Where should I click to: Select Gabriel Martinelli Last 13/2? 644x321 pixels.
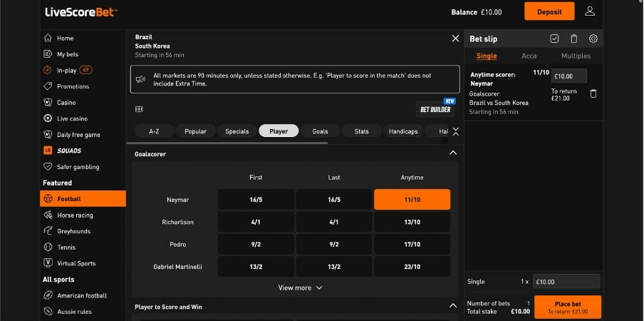coord(334,267)
